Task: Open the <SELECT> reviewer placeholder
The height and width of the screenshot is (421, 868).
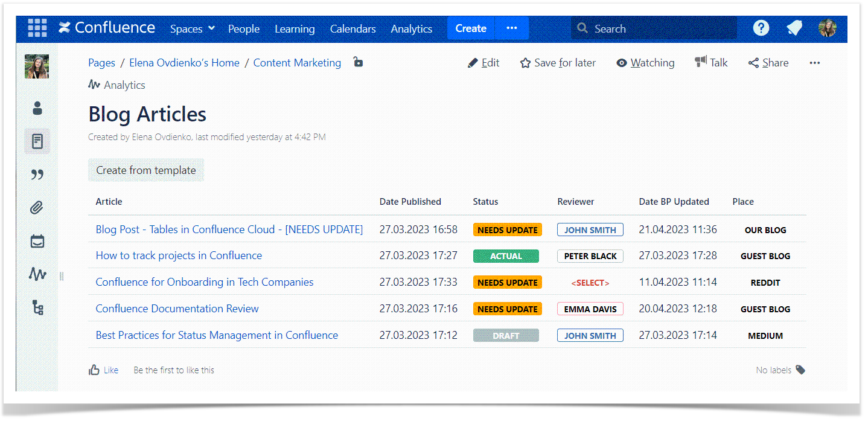Action: pos(590,283)
